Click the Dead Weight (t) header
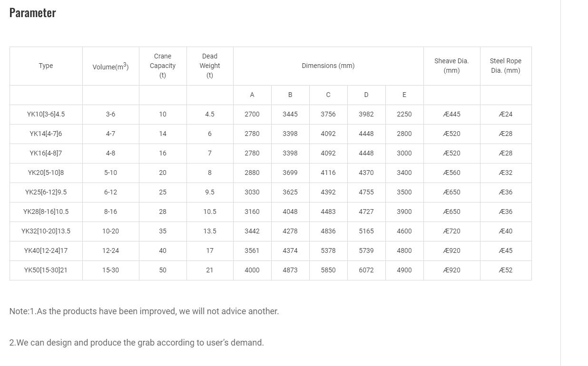Viewport: 588px width, 366px height. tap(210, 66)
